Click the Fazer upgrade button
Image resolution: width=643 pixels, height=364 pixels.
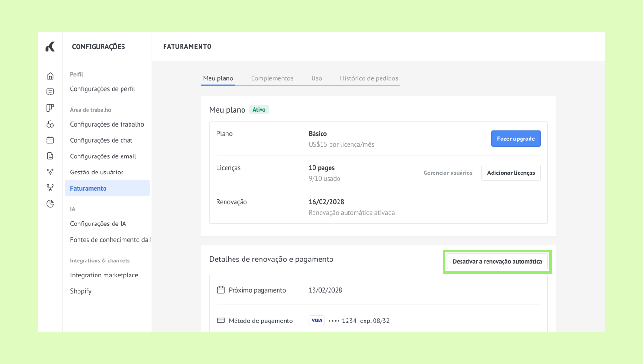(516, 139)
